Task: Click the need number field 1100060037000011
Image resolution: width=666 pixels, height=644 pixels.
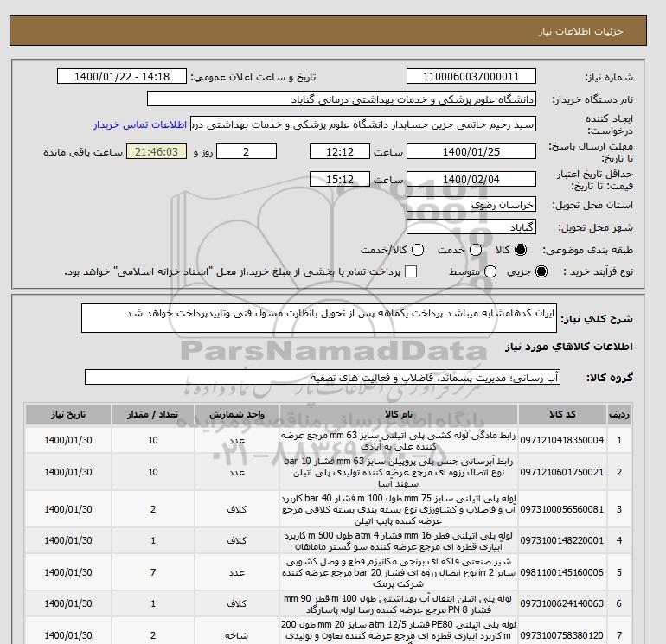Action: click(x=471, y=76)
